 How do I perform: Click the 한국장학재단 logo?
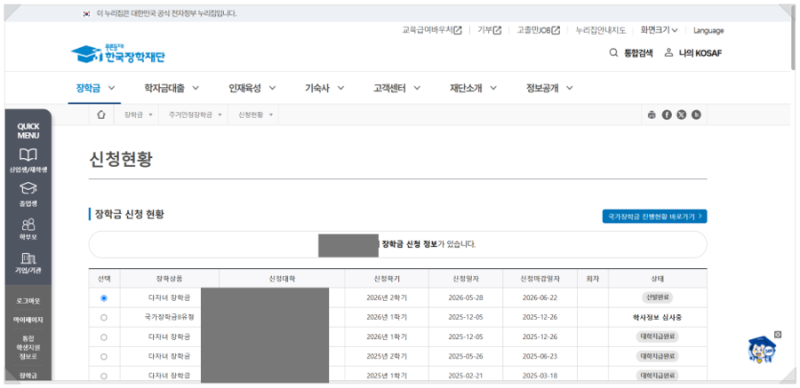(118, 54)
